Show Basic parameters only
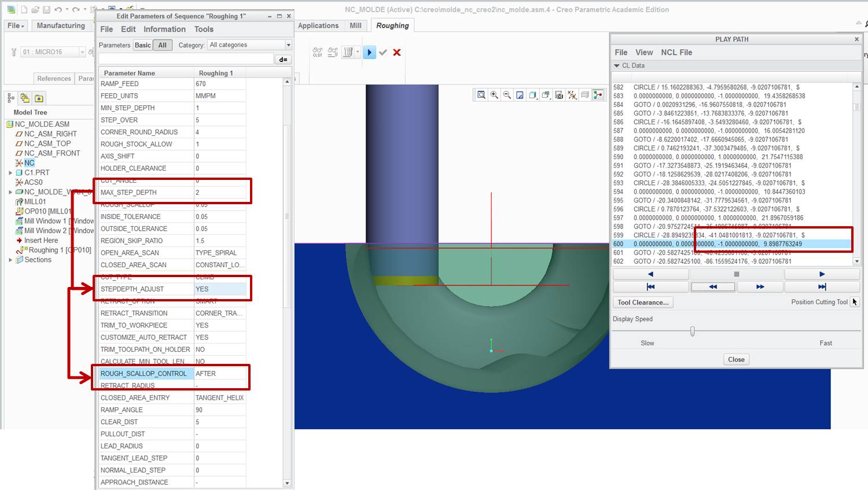The image size is (868, 490). [143, 45]
